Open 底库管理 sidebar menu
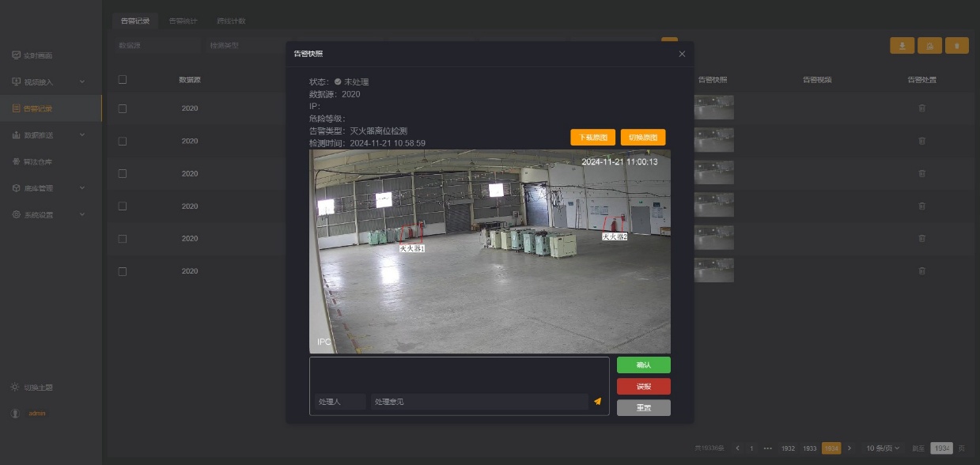This screenshot has width=980, height=465. [49, 188]
